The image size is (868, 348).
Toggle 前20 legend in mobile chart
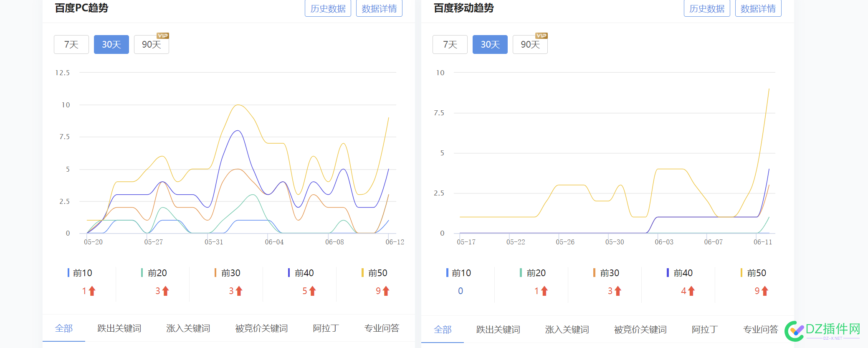pos(533,273)
